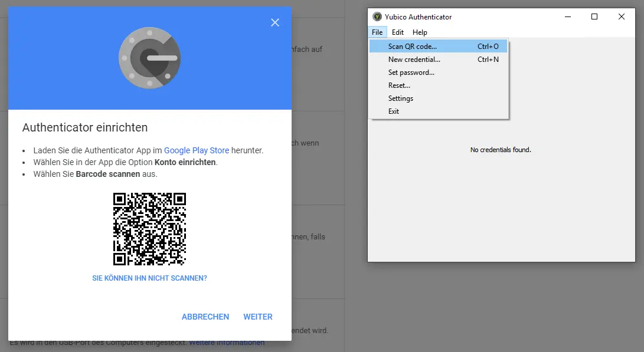Click the Yubico Authenticator title text

pos(418,17)
